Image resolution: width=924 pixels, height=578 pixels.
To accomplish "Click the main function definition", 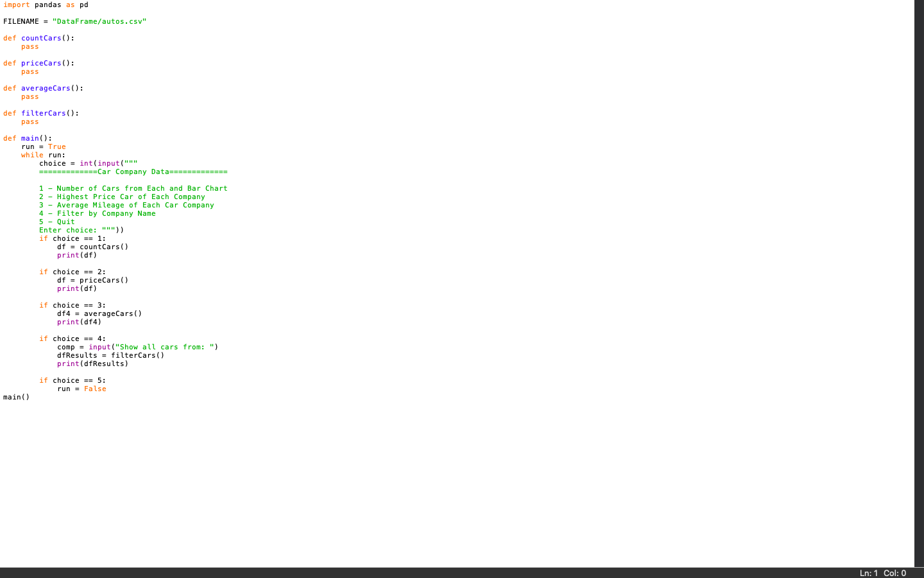I will pyautogui.click(x=26, y=138).
